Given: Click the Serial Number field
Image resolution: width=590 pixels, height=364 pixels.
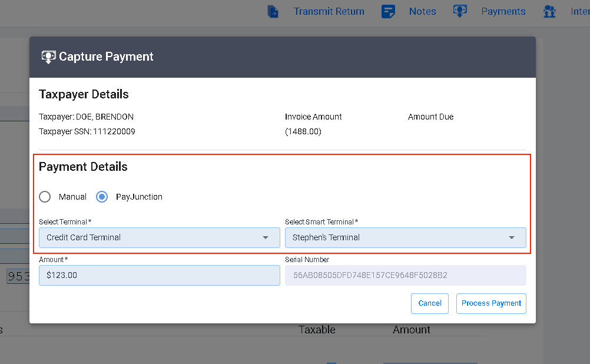Looking at the screenshot, I should 406,275.
